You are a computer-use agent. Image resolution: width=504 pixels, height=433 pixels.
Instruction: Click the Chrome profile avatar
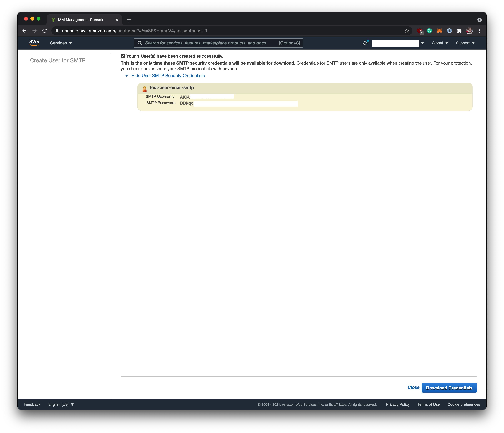point(469,31)
